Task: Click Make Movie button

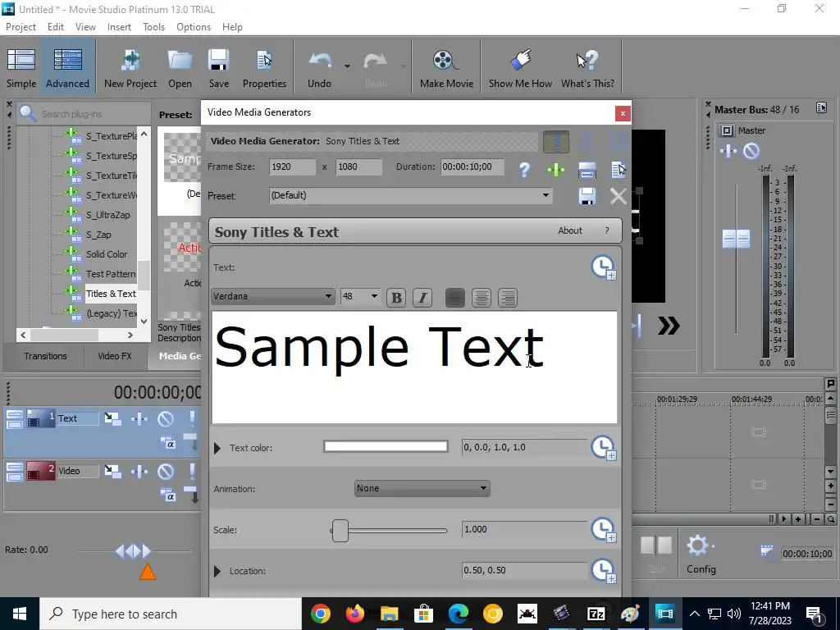Action: [446, 67]
